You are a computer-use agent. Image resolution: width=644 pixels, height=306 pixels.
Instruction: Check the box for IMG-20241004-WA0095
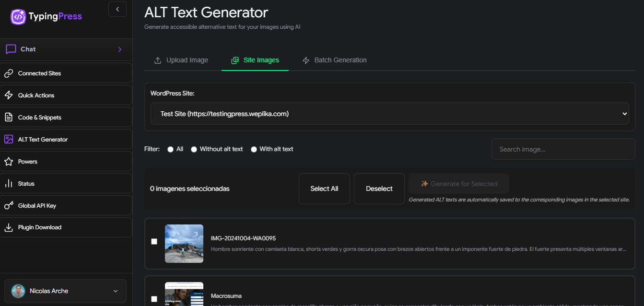coord(154,242)
